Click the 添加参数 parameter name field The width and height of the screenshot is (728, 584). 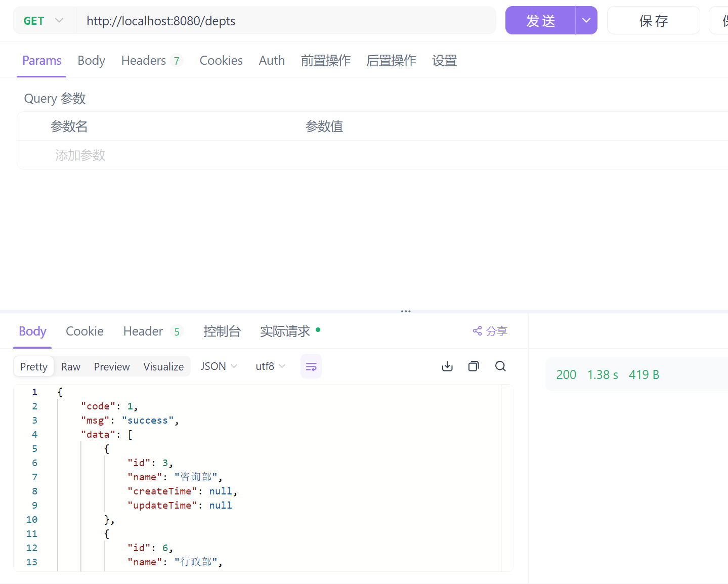coord(80,155)
